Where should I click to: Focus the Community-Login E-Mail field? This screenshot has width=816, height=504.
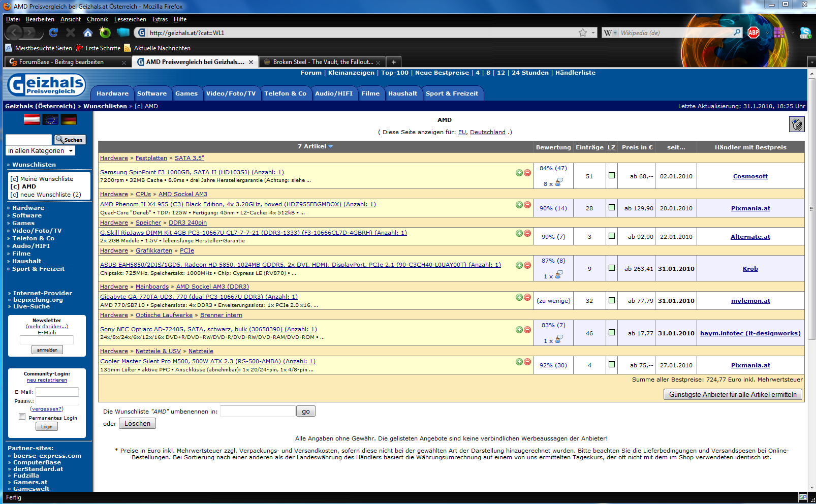point(57,392)
